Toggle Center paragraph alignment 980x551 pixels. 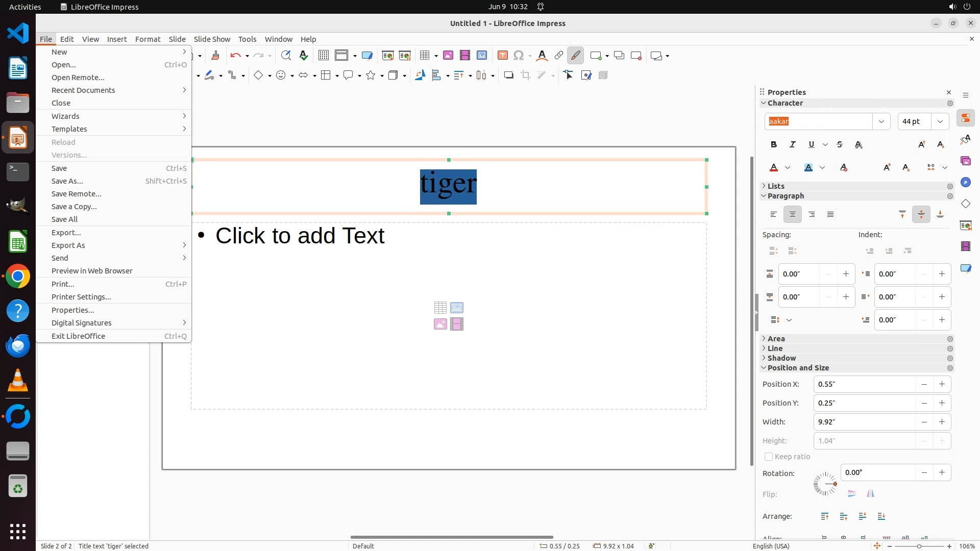pos(793,215)
